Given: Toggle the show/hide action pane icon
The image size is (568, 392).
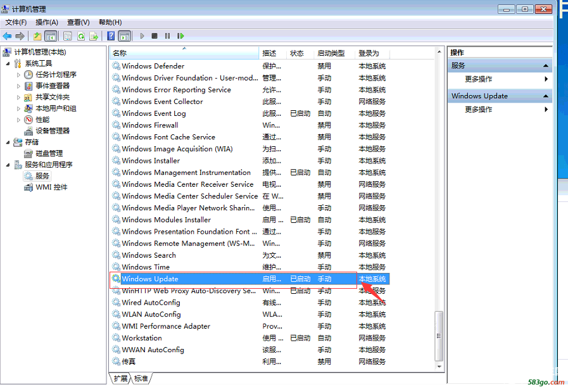Looking at the screenshot, I should 124,36.
